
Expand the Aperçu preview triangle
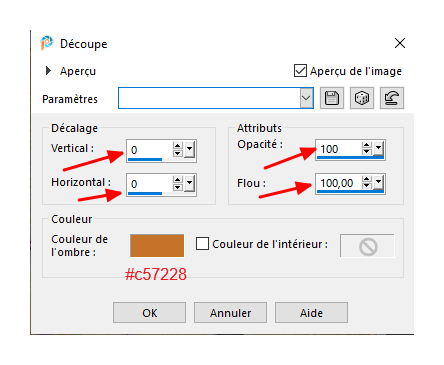(x=48, y=71)
